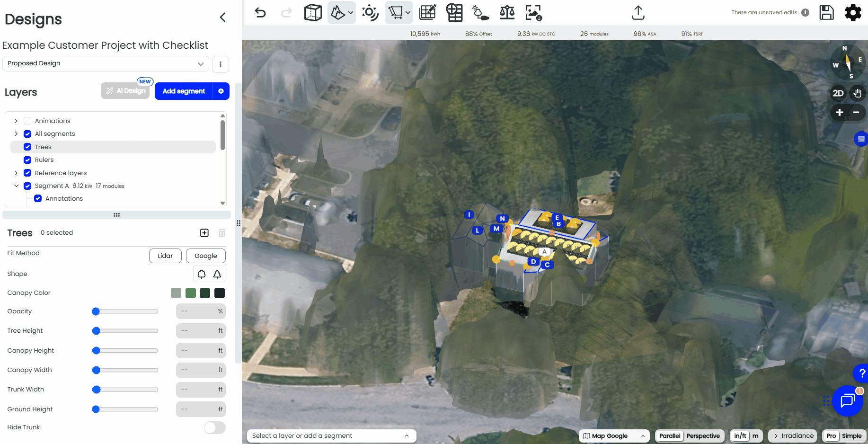Open settings gear in top right
Screen dimensions: 868x444
(x=853, y=13)
